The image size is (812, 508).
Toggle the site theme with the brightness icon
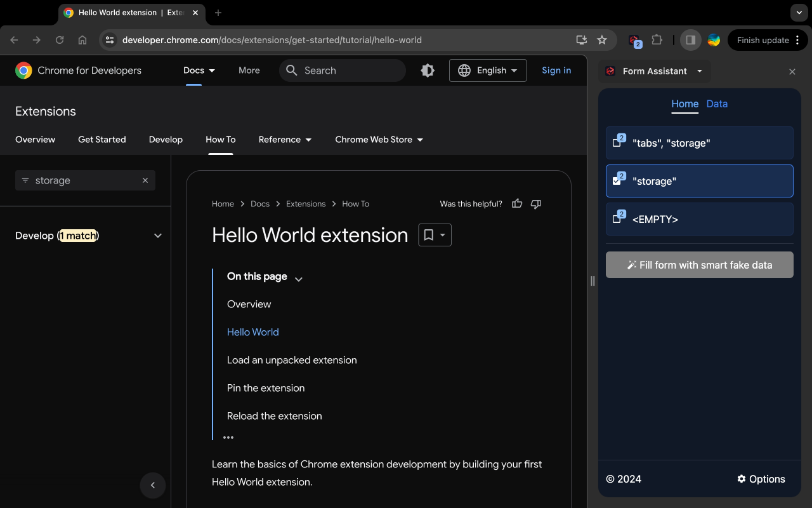coord(427,70)
